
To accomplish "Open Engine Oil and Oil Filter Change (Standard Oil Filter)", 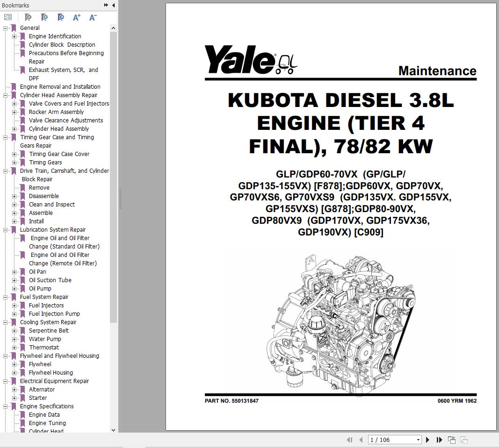I will (64, 242).
